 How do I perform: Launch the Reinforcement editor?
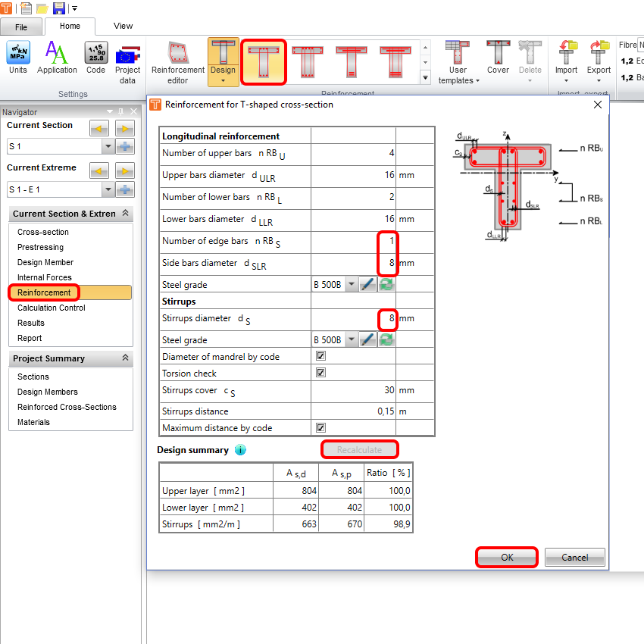(178, 58)
